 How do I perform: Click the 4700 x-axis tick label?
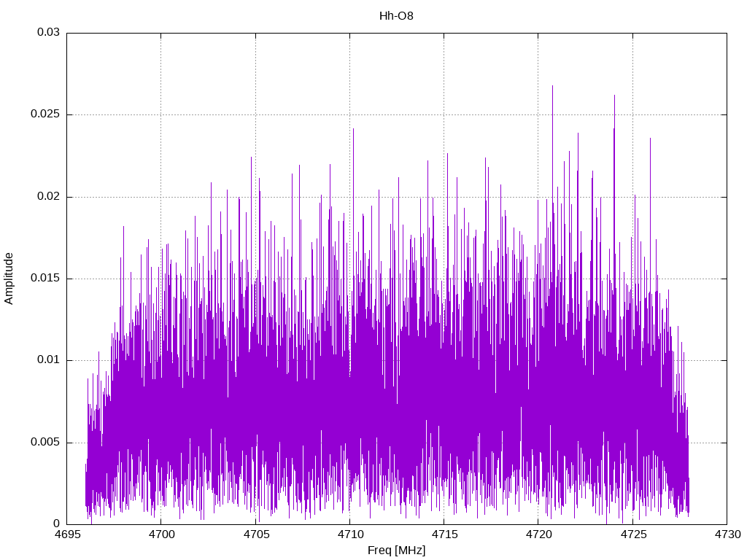(x=161, y=534)
